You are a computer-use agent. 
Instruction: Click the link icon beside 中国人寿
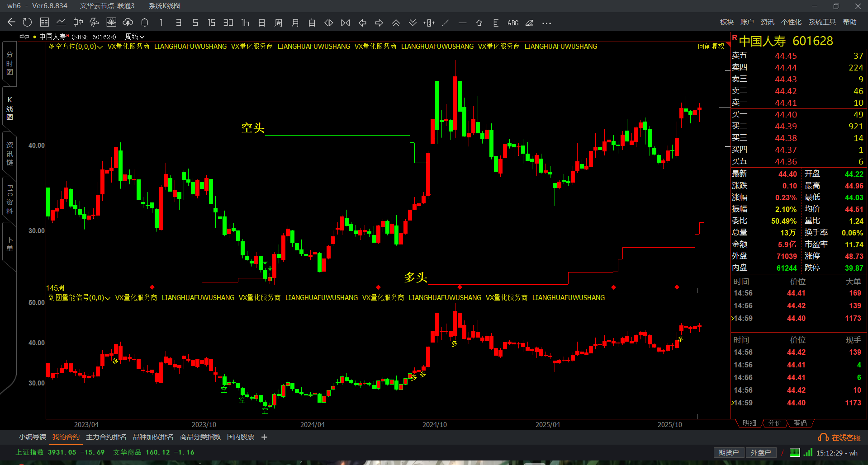(x=24, y=37)
